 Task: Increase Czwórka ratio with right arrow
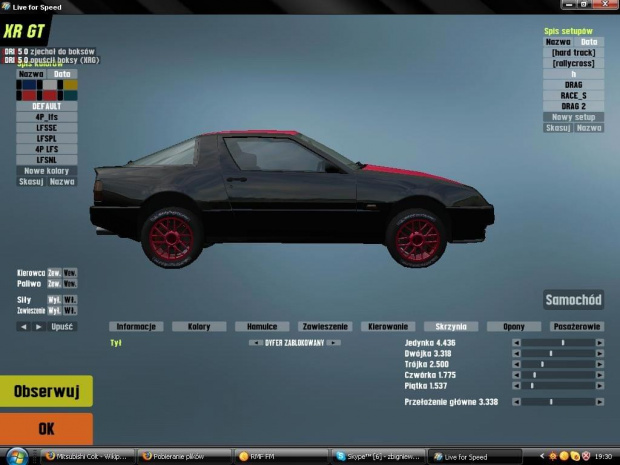pos(600,375)
